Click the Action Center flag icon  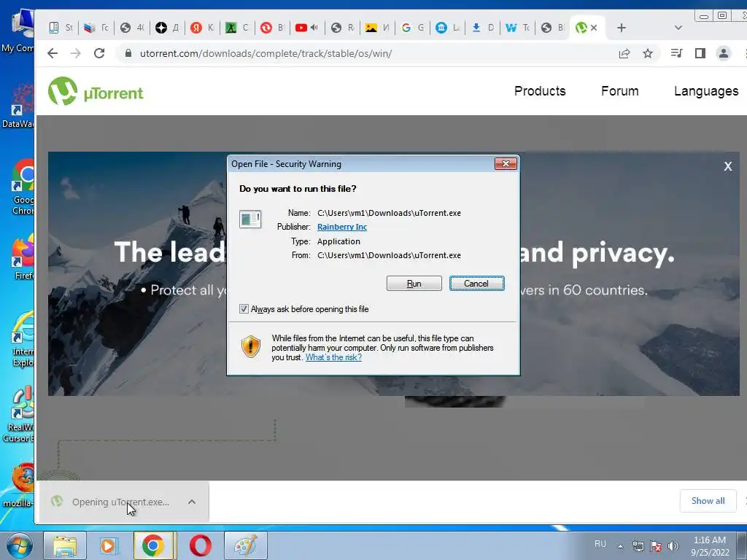656,546
